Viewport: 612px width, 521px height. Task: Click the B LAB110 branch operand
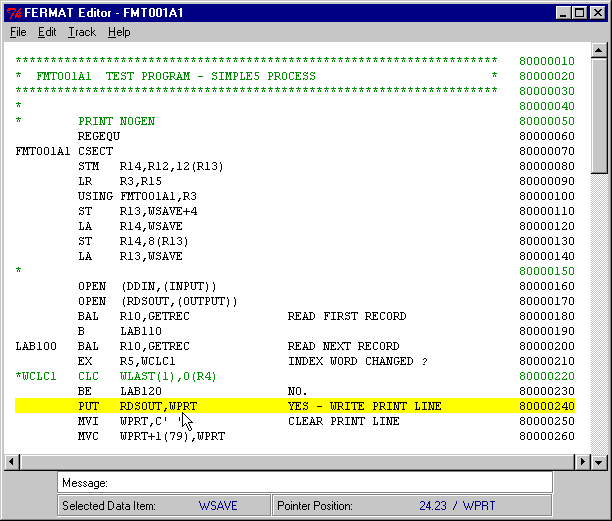[141, 331]
